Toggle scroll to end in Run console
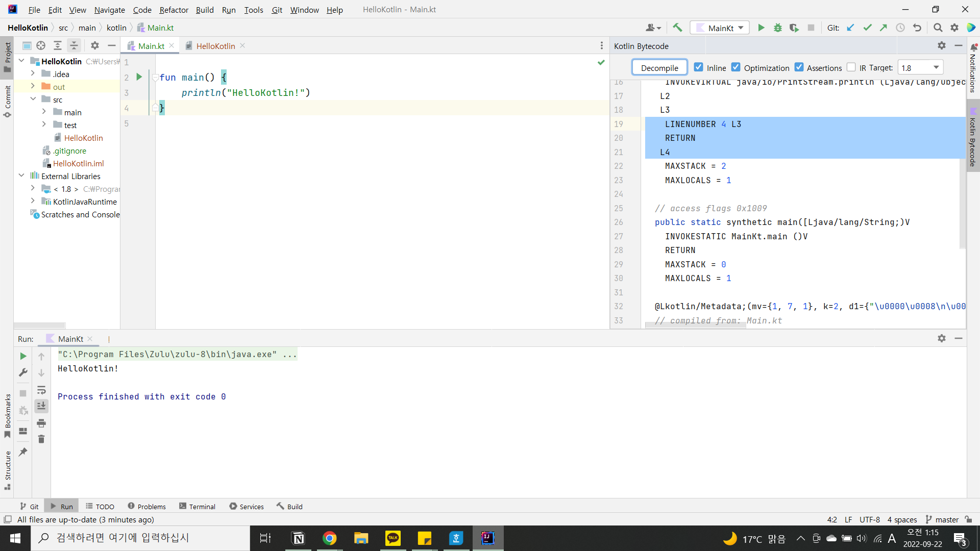Viewport: 980px width, 551px height. point(41,406)
